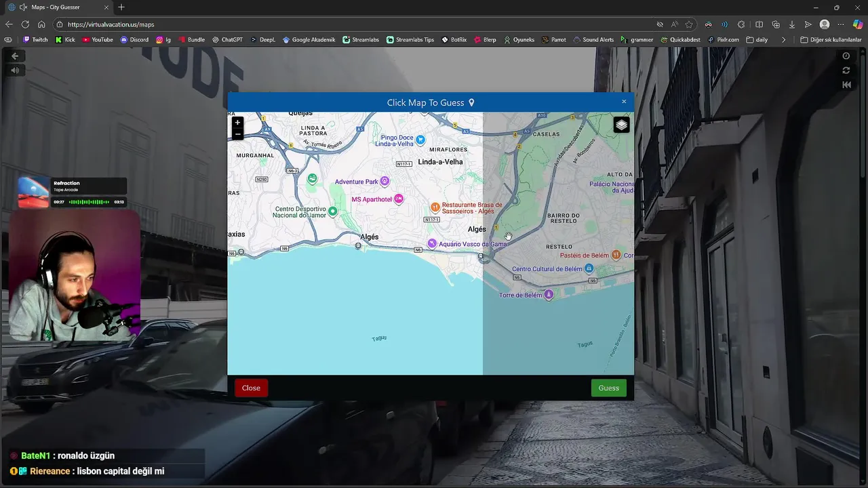The image size is (868, 488).
Task: Click the MS Aparthotel marker
Action: (x=399, y=199)
